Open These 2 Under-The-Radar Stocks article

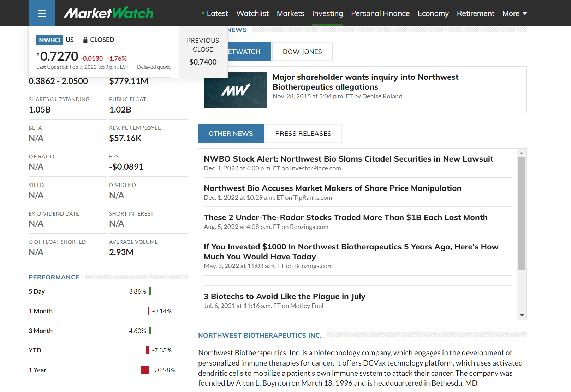[346, 217]
